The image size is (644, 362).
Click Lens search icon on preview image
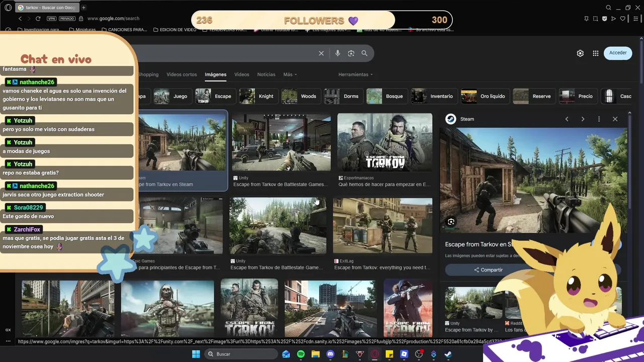coord(451,222)
